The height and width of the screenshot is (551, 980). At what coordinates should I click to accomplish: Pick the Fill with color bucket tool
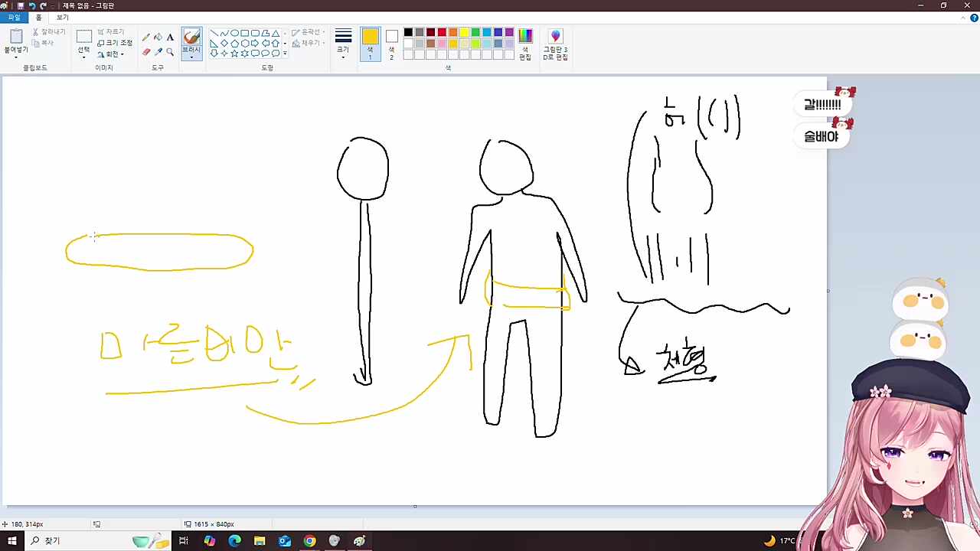point(158,37)
